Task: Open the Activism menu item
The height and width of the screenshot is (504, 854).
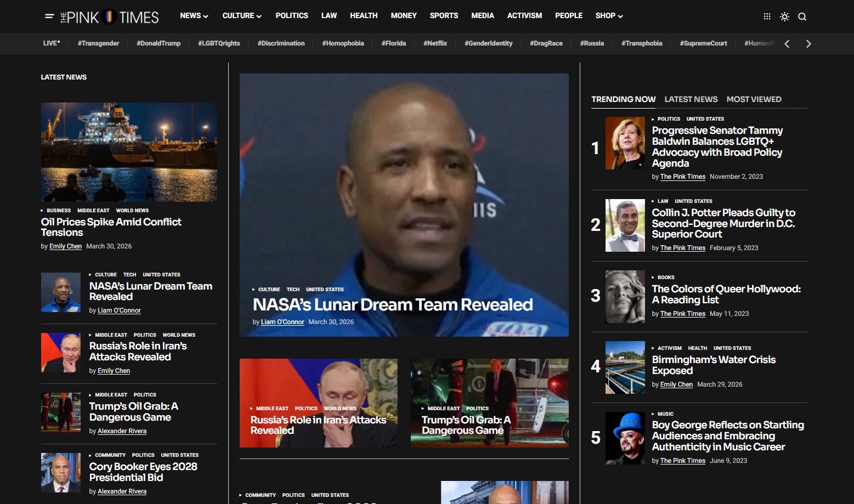Action: point(524,16)
